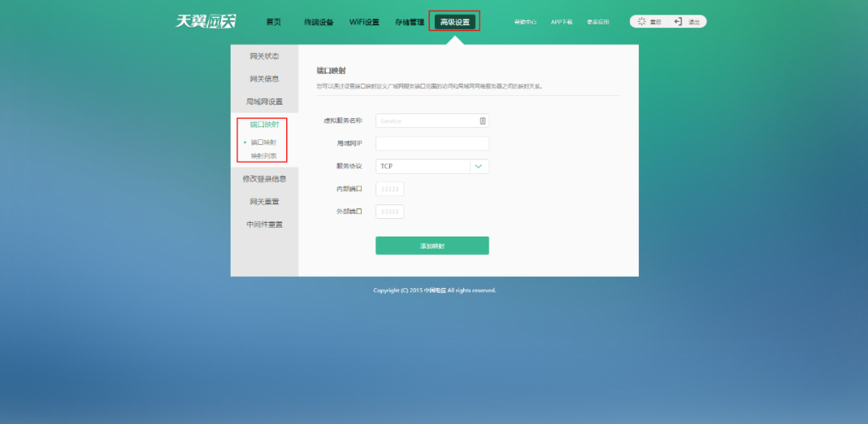Focus the 内部端口 input field

coord(390,189)
